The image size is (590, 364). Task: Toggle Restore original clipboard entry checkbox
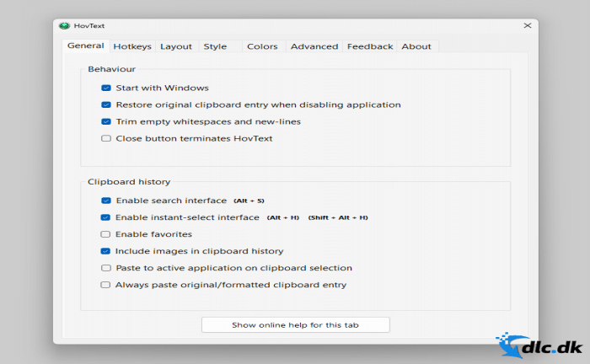pos(106,105)
